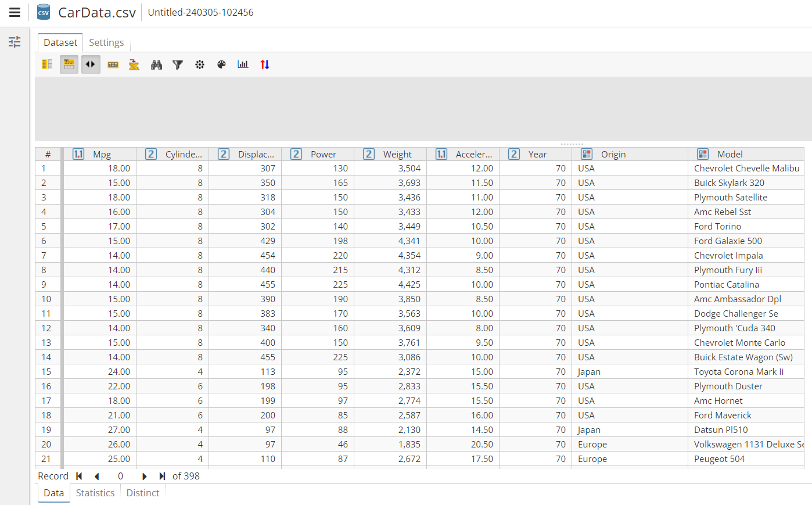The image size is (812, 505).
Task: Toggle the column width expand button
Action: tap(91, 64)
